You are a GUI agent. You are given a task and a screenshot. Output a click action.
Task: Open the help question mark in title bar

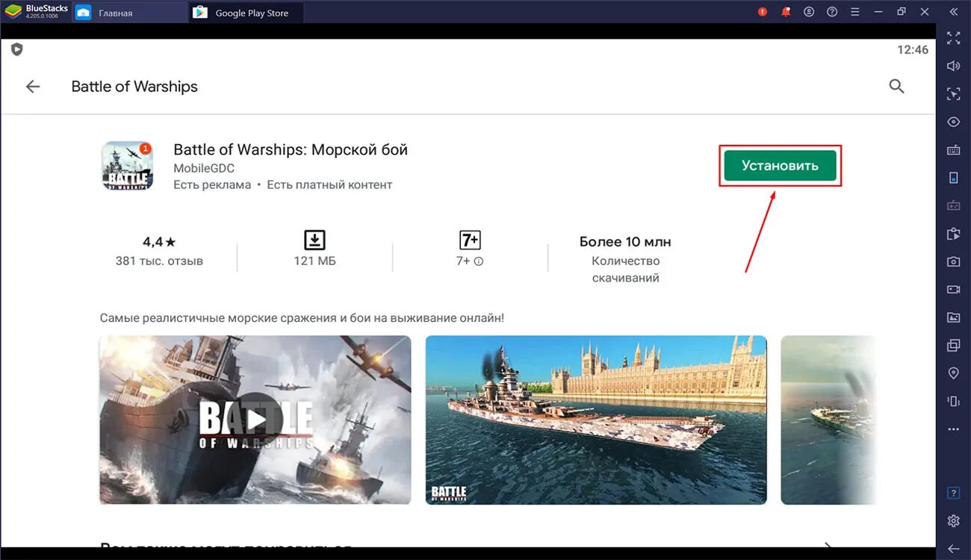tap(832, 12)
